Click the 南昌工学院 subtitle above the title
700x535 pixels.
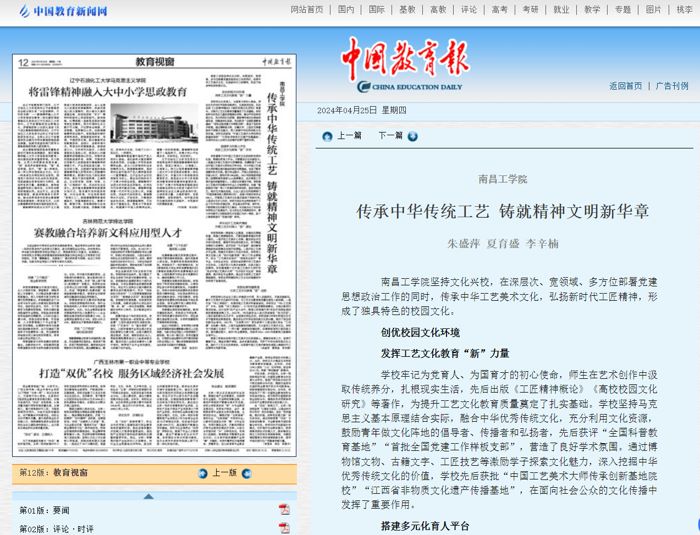[503, 180]
